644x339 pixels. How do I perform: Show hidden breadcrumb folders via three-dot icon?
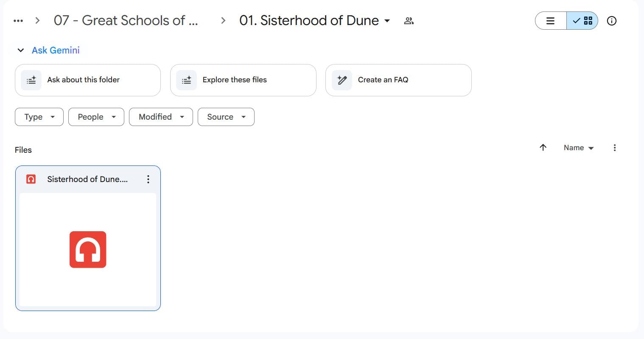(x=18, y=20)
